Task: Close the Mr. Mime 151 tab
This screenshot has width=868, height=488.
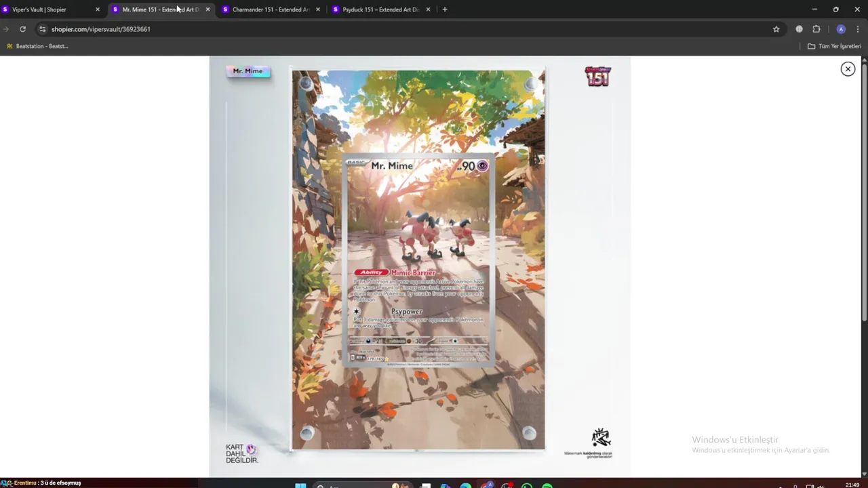Action: coord(208,9)
